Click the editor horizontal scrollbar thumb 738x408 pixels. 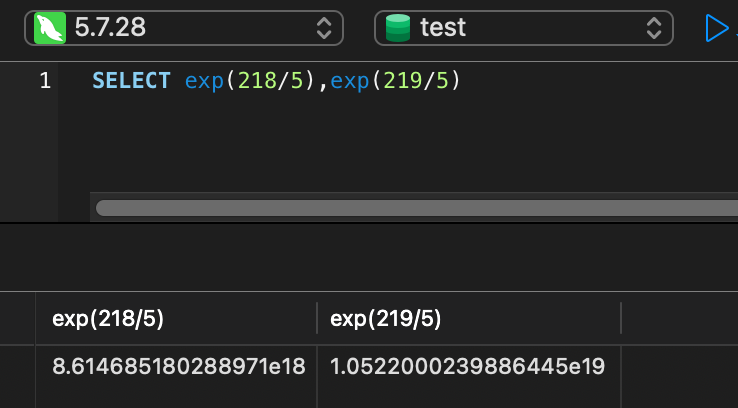point(417,208)
